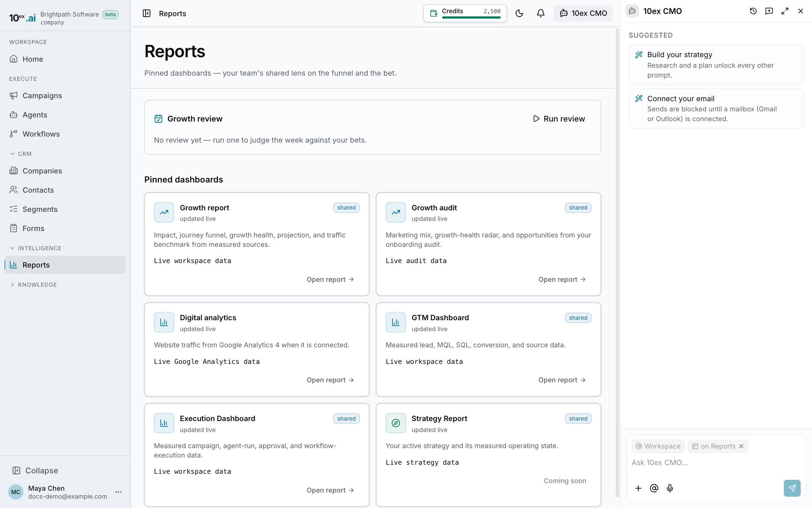
Task: Add attachment with plus icon in chat
Action: tap(638, 488)
